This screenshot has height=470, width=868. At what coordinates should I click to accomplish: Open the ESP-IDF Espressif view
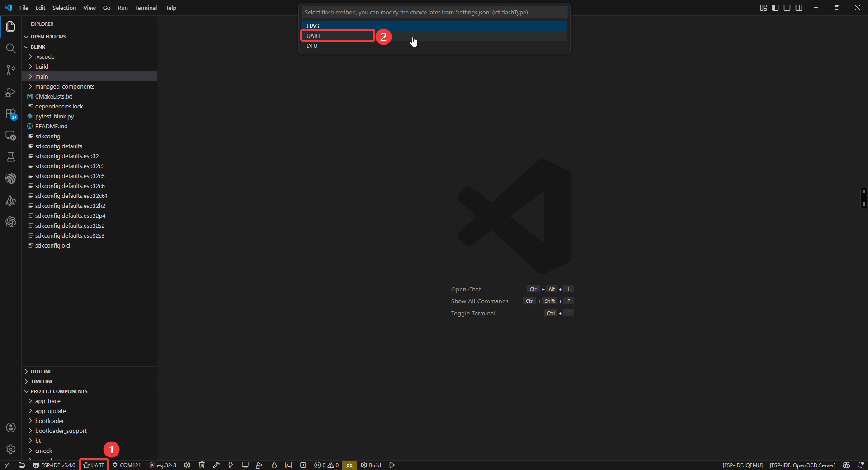coord(11,179)
